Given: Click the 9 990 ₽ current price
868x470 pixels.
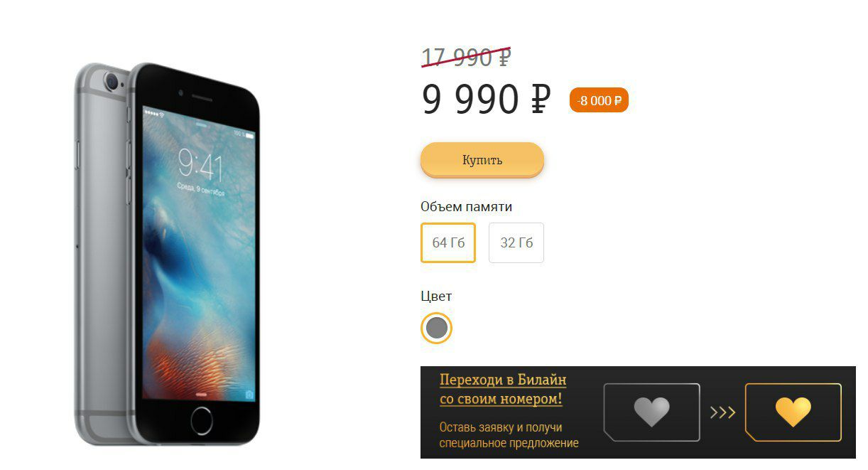Looking at the screenshot, I should click(486, 98).
